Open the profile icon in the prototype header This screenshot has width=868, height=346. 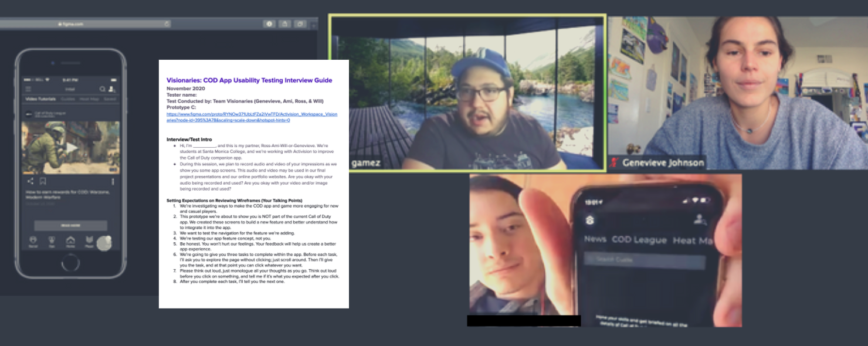[x=111, y=89]
